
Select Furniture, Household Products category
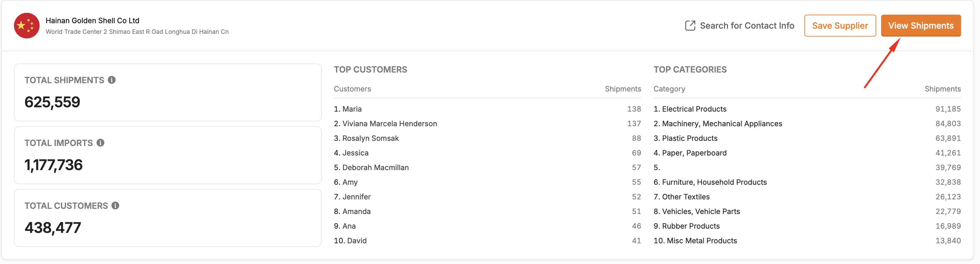pos(714,182)
